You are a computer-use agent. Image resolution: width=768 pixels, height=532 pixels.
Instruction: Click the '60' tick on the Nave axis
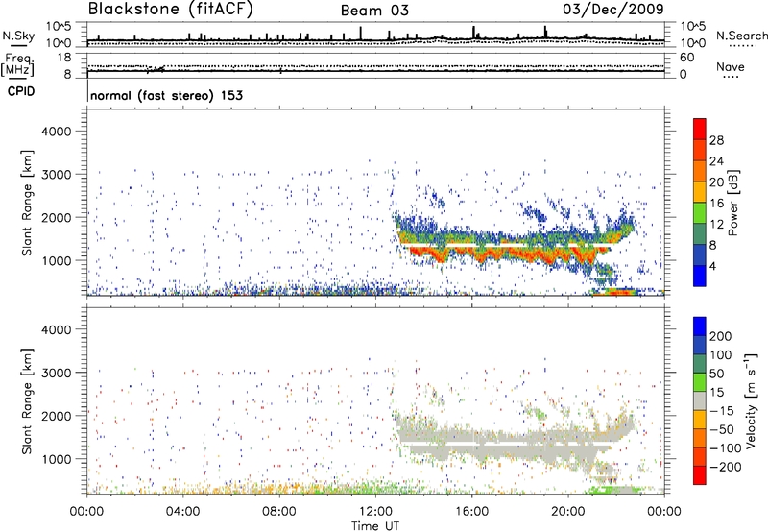[686, 58]
